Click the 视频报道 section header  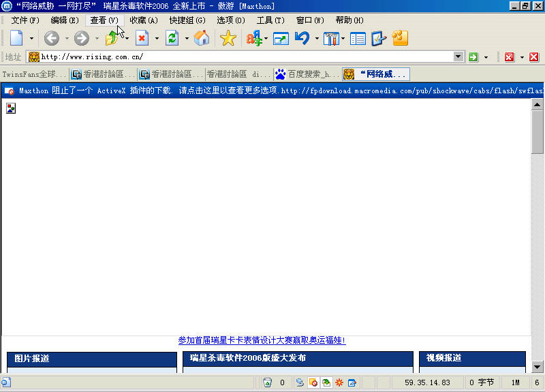tap(472, 359)
